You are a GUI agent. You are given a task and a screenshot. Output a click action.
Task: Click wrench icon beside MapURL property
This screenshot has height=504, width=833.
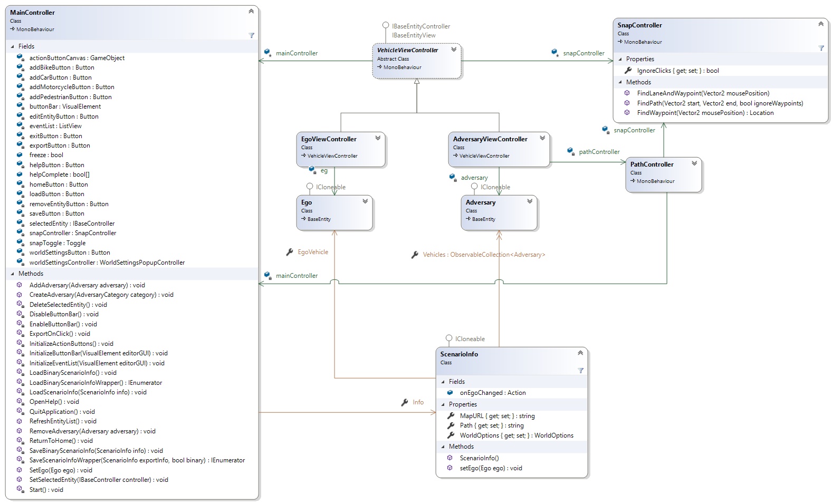[451, 416]
